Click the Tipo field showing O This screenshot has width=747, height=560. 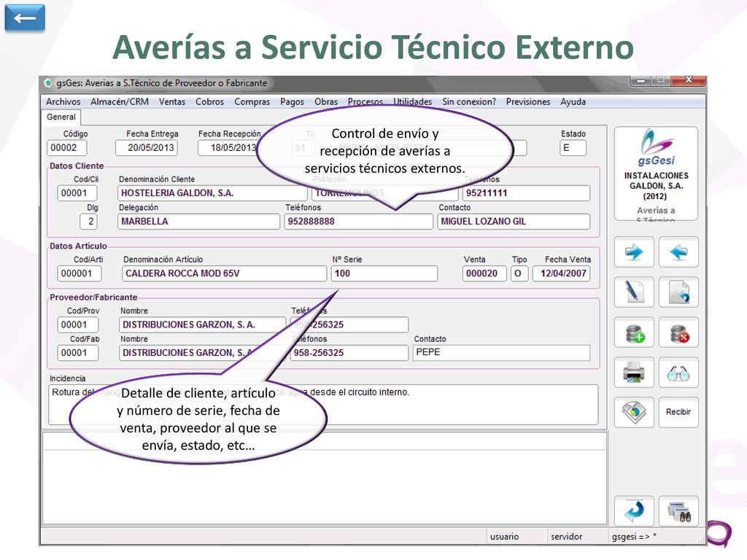519,273
